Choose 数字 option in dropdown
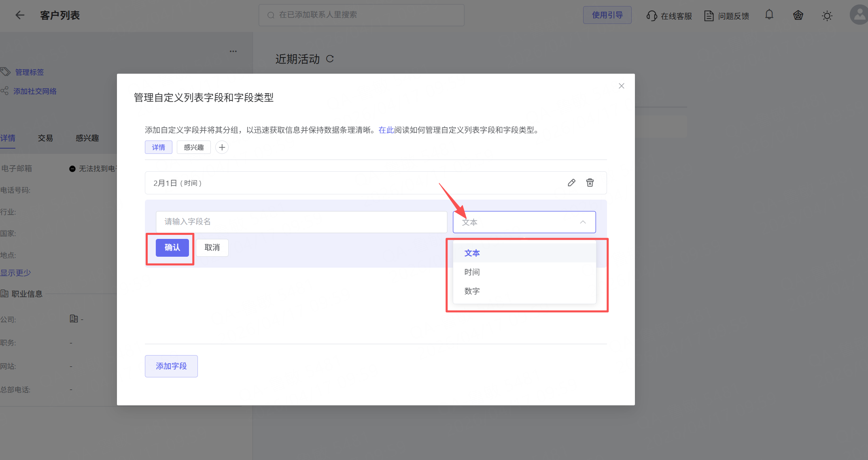Screen dimensions: 868x460 tap(472, 291)
